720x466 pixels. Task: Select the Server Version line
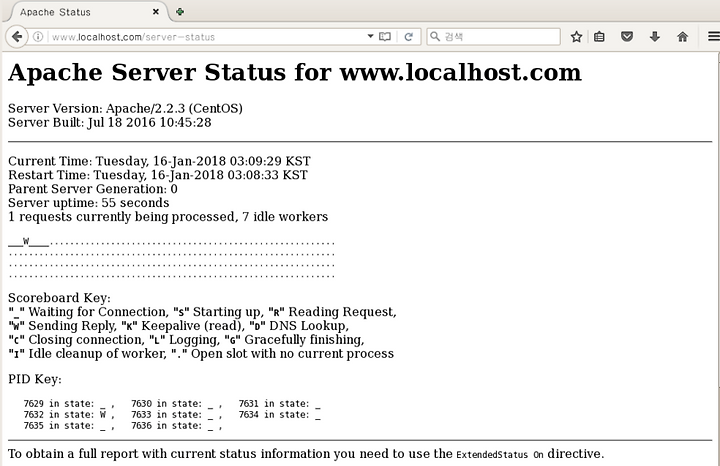pos(125,108)
